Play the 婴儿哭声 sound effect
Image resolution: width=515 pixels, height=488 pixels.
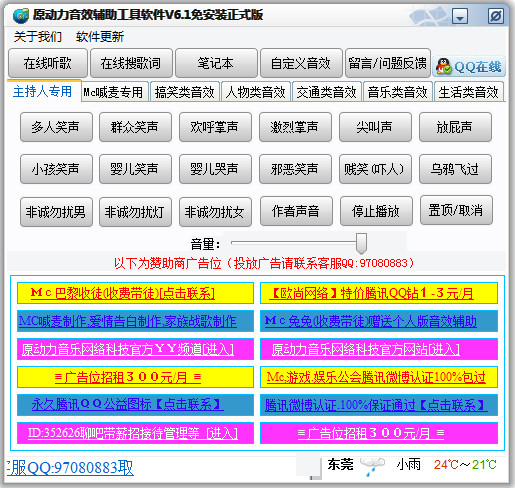[215, 169]
